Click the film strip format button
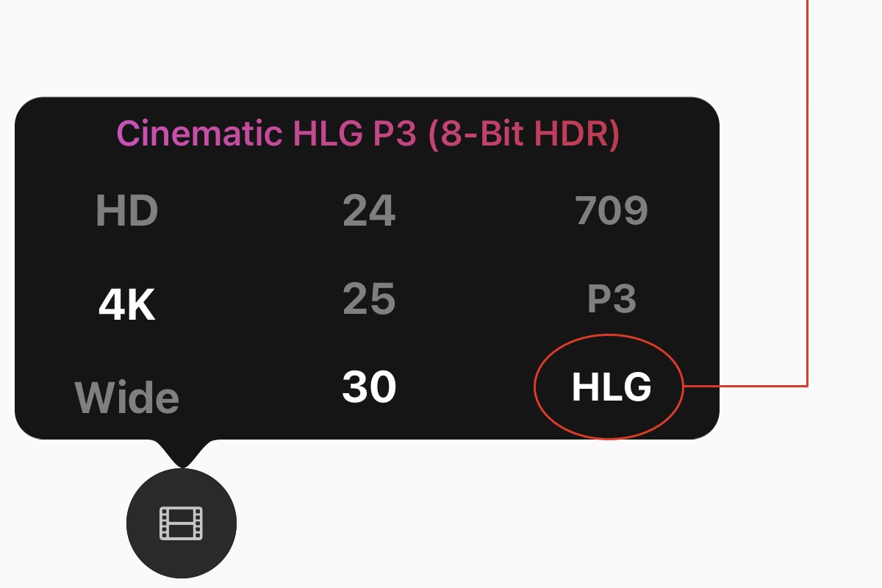Image resolution: width=882 pixels, height=588 pixels. pyautogui.click(x=182, y=523)
